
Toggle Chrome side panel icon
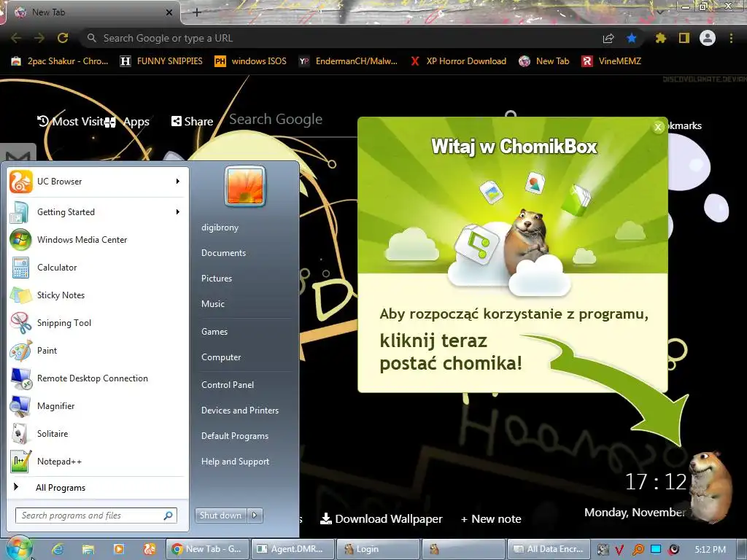[x=684, y=38]
